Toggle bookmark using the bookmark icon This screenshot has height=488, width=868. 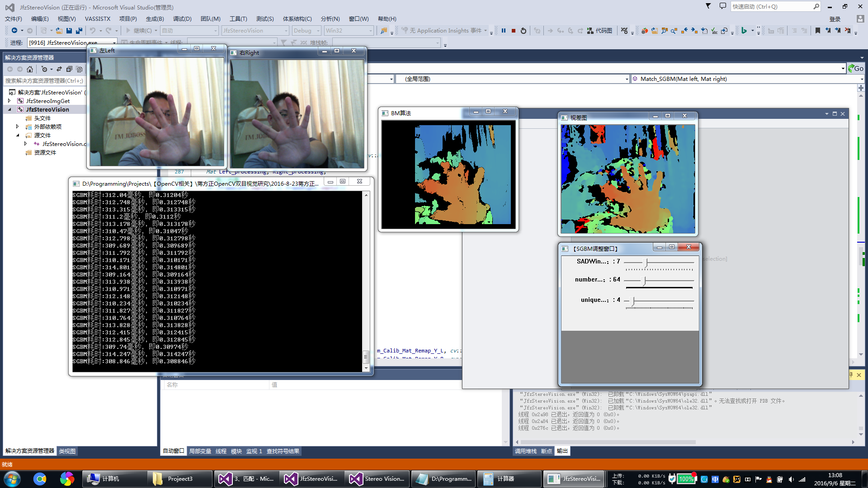(x=817, y=31)
